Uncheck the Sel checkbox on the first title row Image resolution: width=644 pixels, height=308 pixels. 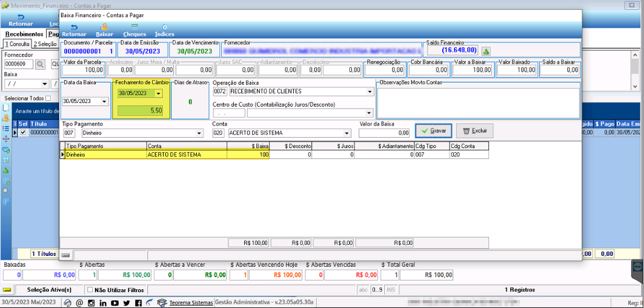click(24, 132)
